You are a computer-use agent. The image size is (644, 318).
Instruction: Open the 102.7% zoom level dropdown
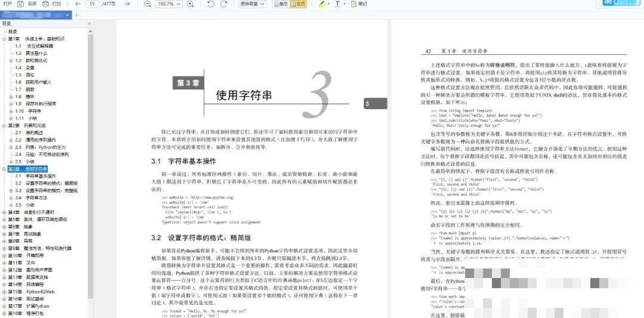169,4
